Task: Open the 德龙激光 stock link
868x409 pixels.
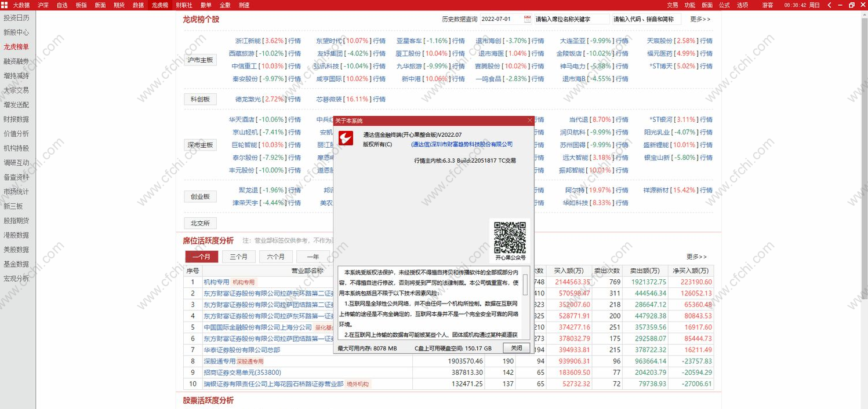Action: point(248,99)
